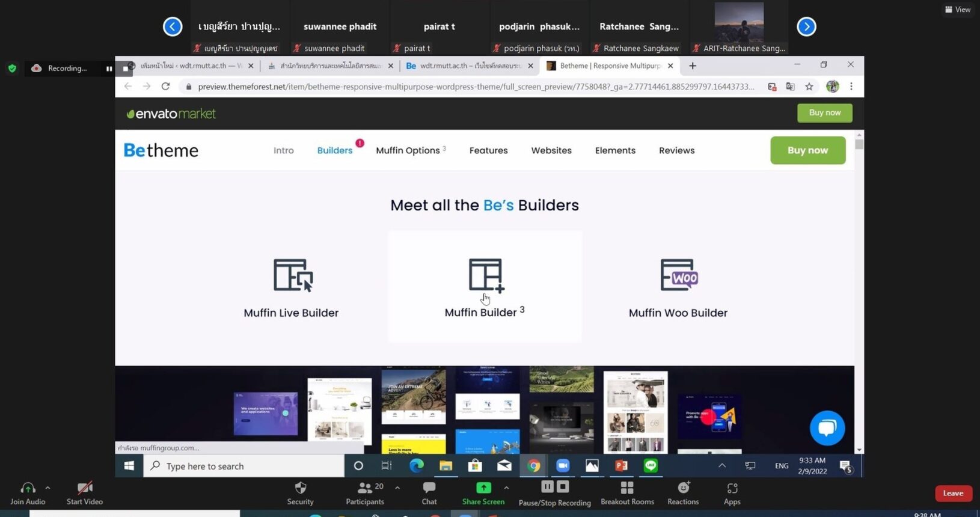Open Zoom Security options

pyautogui.click(x=301, y=494)
